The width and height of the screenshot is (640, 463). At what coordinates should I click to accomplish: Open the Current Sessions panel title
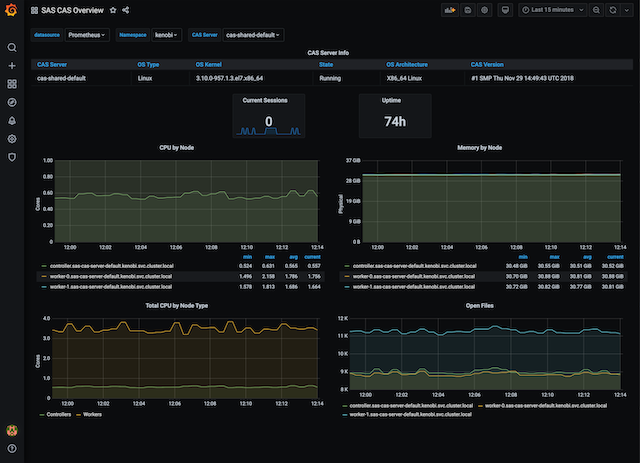[264, 100]
